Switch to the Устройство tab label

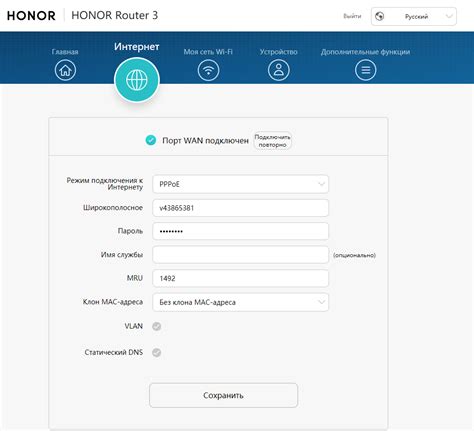(x=279, y=52)
